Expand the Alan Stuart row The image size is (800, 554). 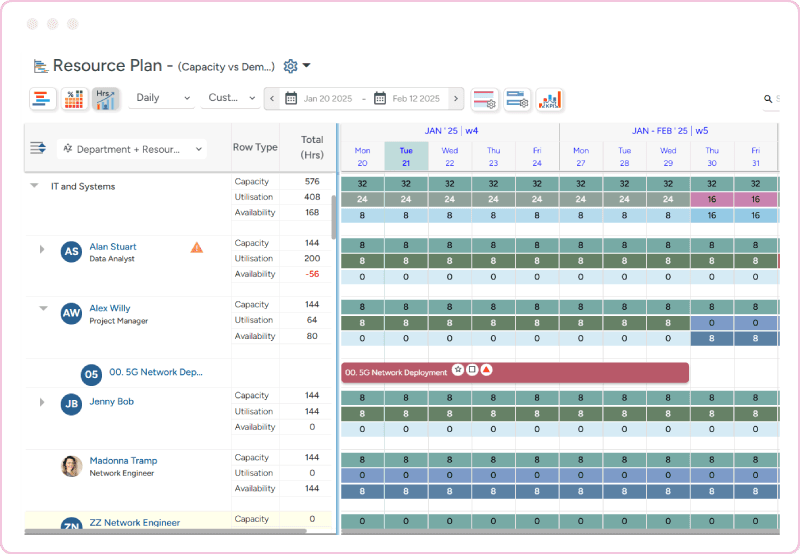(x=42, y=249)
